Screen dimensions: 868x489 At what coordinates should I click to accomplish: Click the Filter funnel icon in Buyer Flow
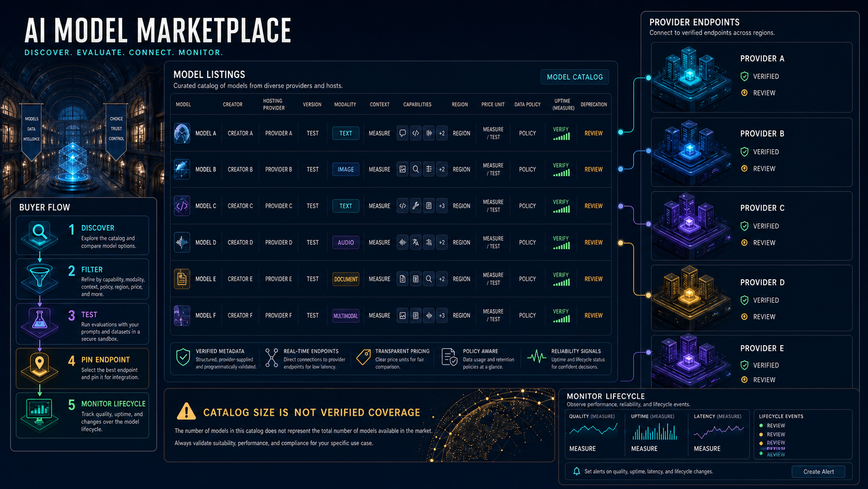[x=39, y=278]
